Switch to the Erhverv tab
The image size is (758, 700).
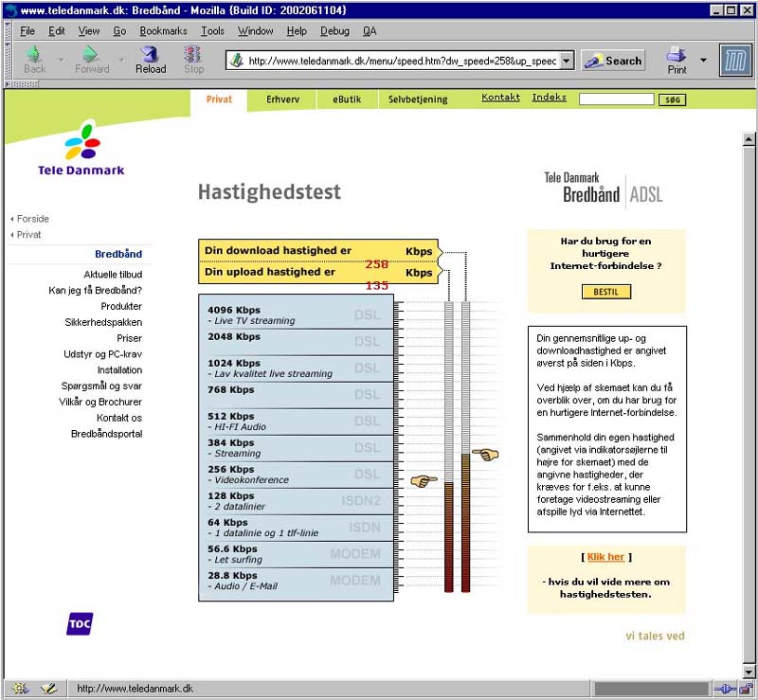pyautogui.click(x=282, y=99)
